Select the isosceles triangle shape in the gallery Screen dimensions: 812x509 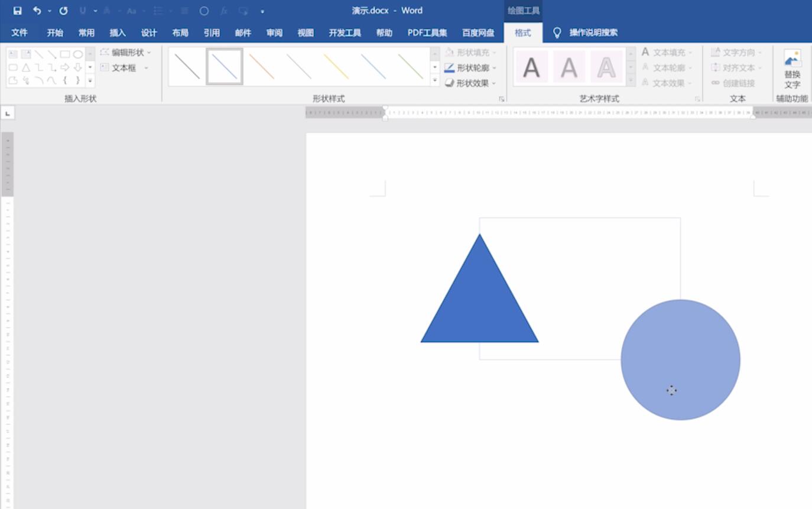(x=26, y=67)
